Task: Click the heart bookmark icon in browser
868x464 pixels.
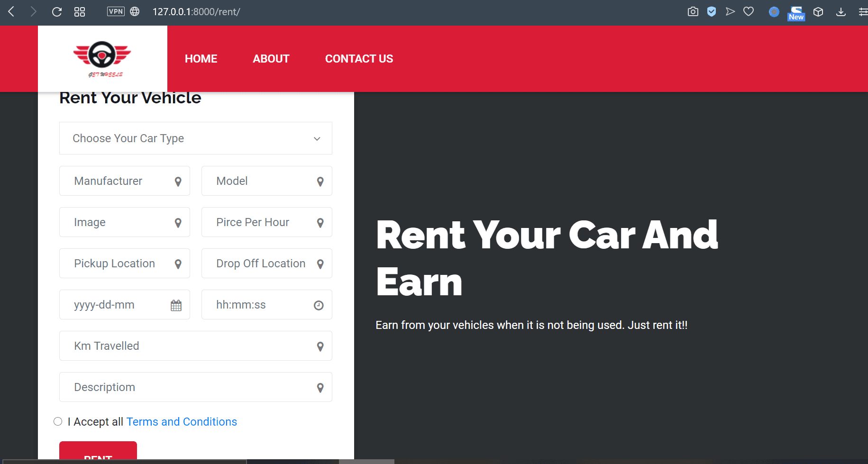Action: 749,12
